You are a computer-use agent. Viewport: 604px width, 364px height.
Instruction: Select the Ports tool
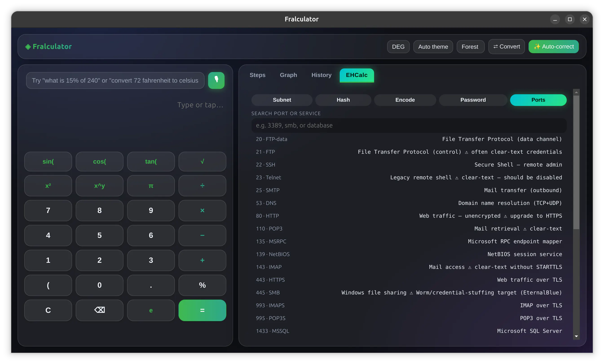coord(538,100)
